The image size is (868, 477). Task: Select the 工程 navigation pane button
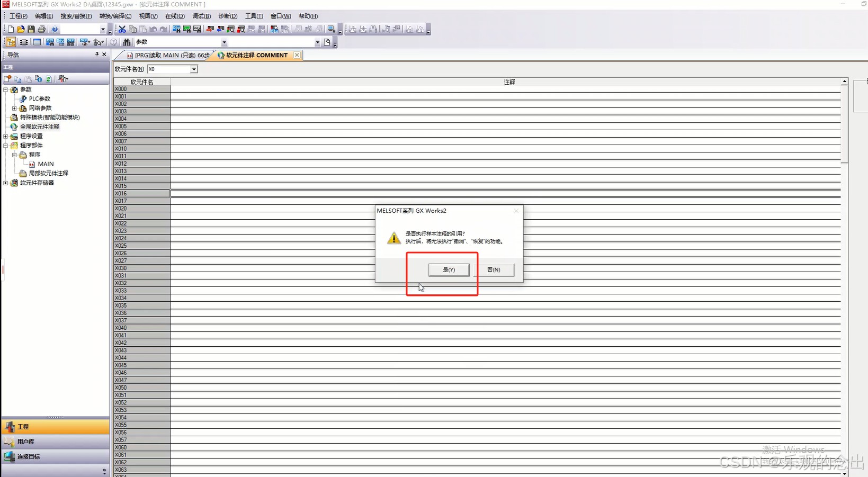tap(55, 427)
